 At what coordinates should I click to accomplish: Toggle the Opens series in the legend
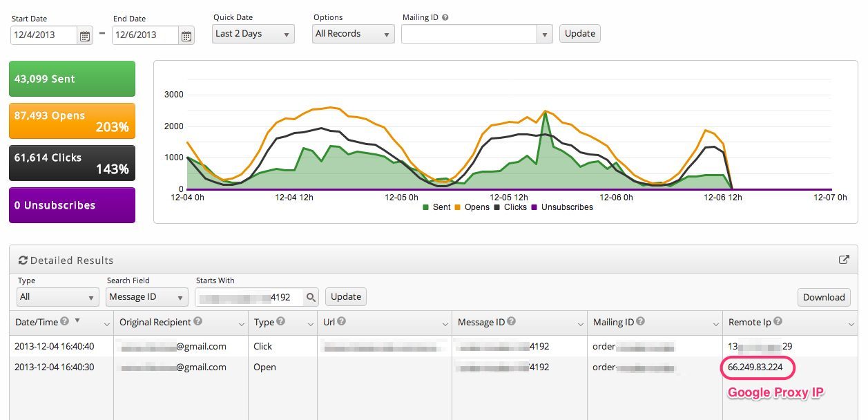pos(472,207)
